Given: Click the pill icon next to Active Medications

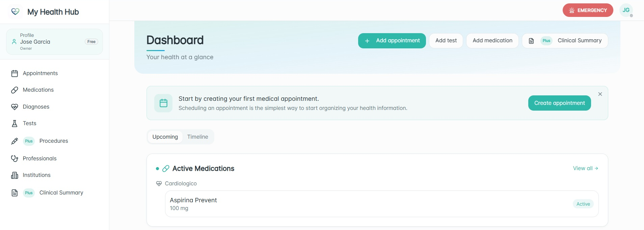Looking at the screenshot, I should (x=166, y=168).
